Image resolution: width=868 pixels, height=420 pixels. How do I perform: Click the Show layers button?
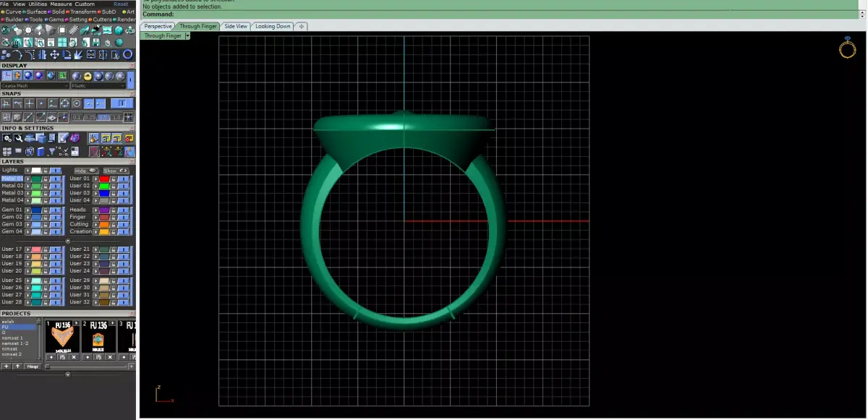[116, 171]
